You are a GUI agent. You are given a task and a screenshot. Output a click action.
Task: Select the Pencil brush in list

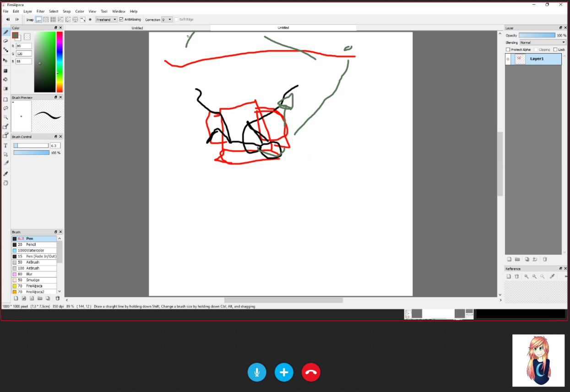34,245
